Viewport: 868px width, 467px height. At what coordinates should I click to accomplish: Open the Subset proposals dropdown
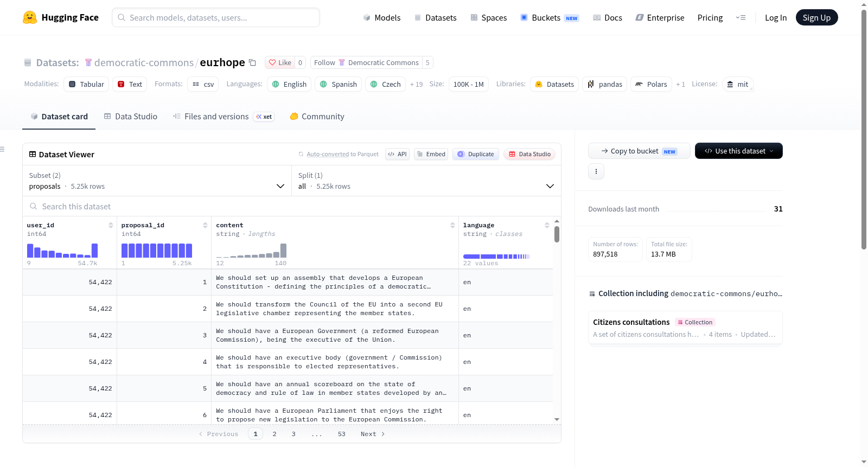pos(157,181)
